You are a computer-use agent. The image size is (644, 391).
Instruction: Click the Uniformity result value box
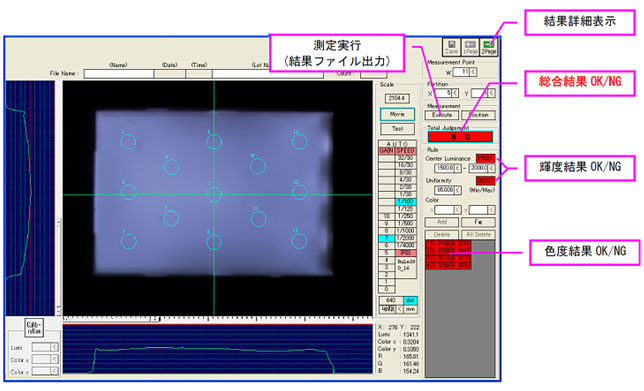tap(485, 180)
